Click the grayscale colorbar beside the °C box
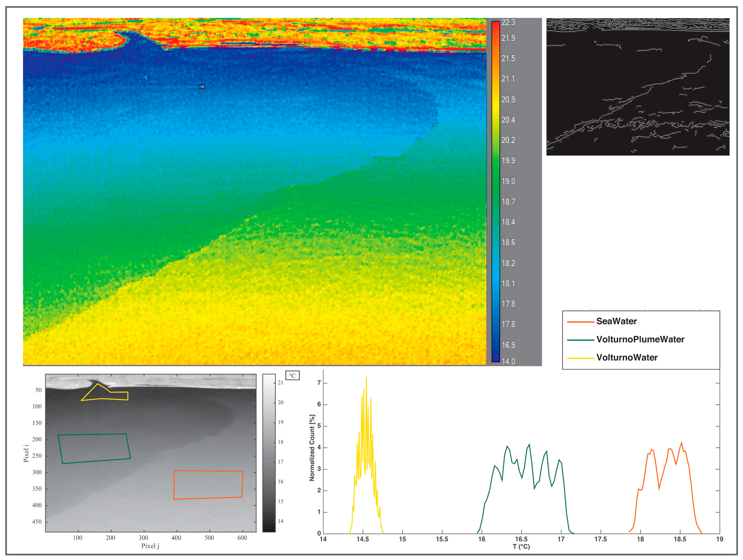The height and width of the screenshot is (560, 743). 269,453
